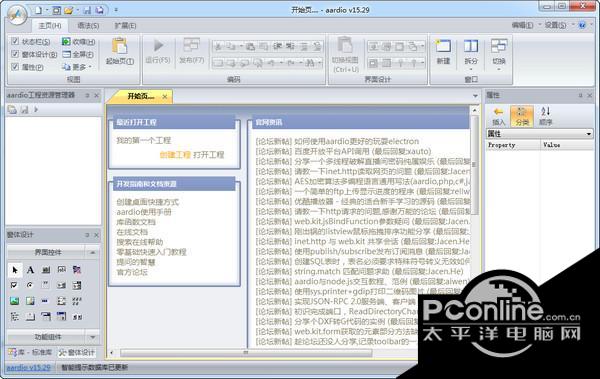Viewport: 600px width, 379px height.
Task: Open the aardio application orb menu
Action: 17,16
